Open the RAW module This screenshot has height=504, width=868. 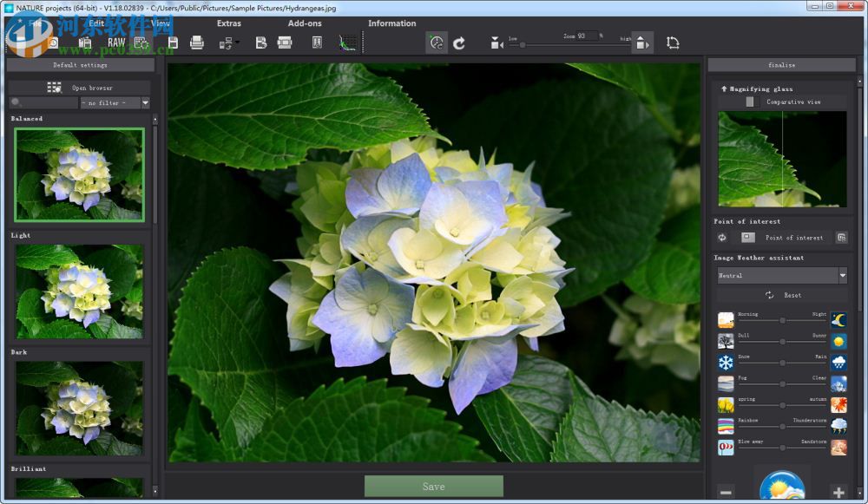coord(116,43)
